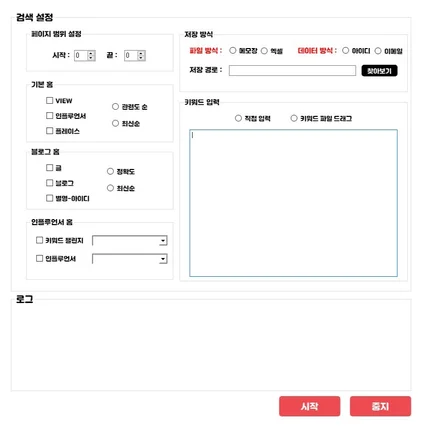Enable the 키워드 챌린지 checkbox
The image size is (428, 428).
coord(39,240)
